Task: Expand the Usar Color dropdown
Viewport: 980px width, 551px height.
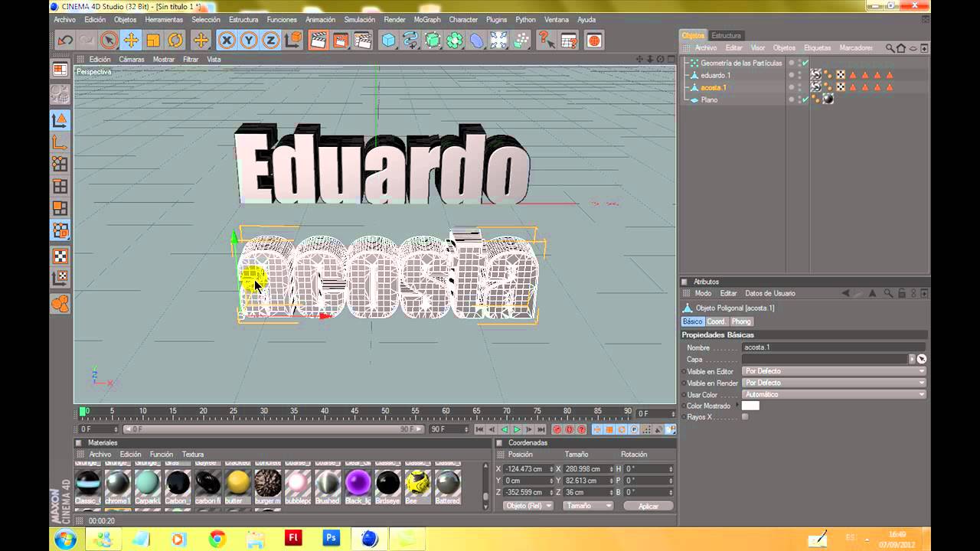Action: point(835,395)
